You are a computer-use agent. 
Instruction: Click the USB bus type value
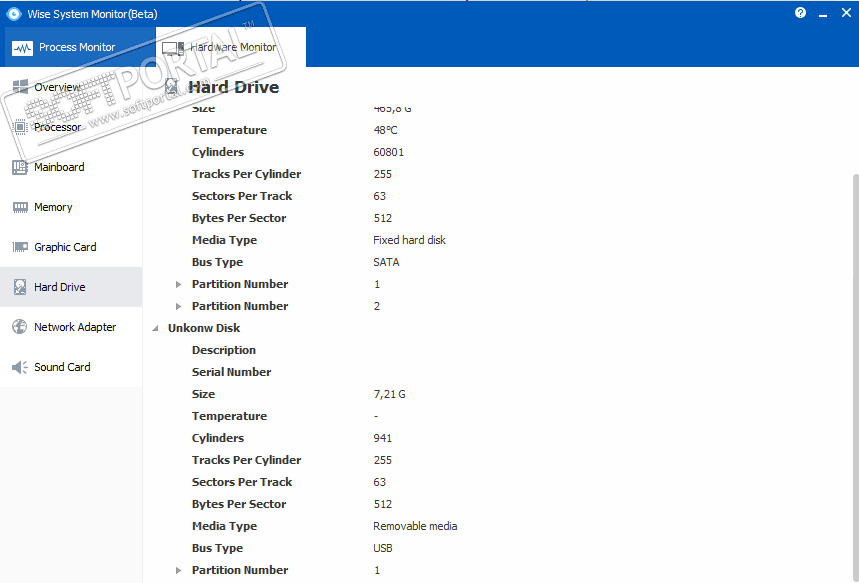pyautogui.click(x=382, y=548)
